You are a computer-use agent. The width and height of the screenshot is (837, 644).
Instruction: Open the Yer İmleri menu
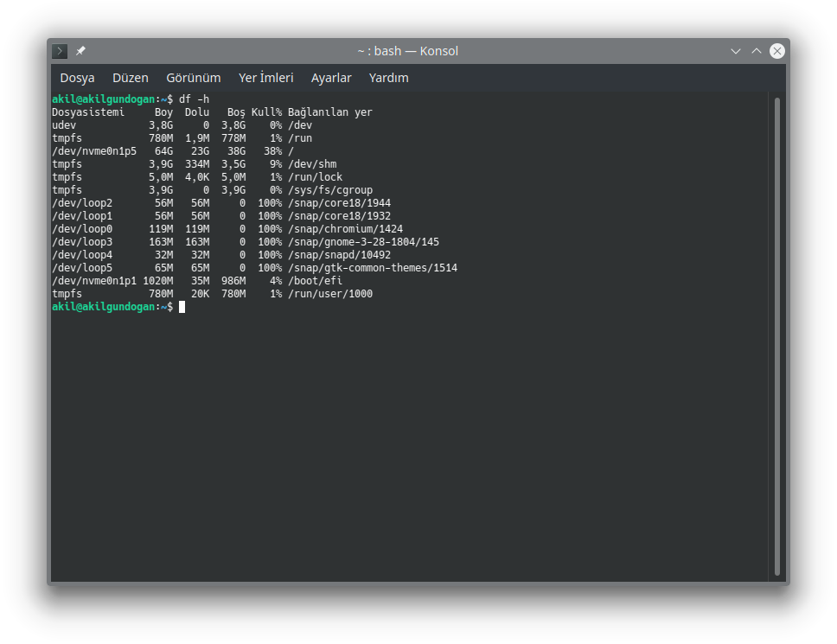pyautogui.click(x=265, y=78)
